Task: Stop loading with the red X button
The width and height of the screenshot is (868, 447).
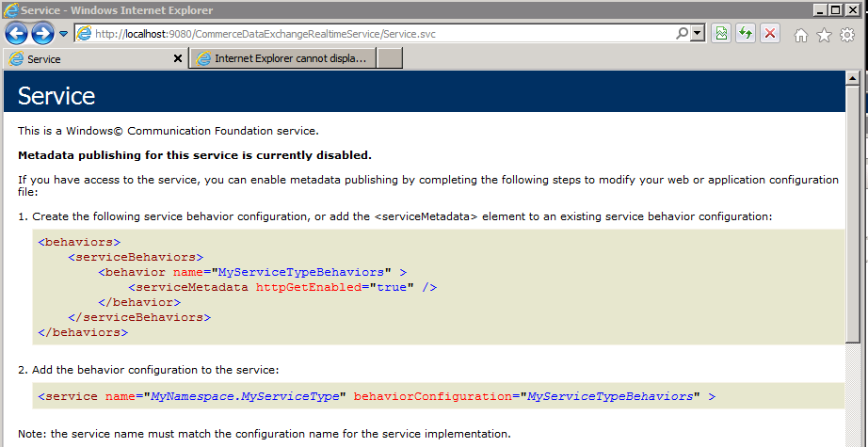Action: coord(769,34)
